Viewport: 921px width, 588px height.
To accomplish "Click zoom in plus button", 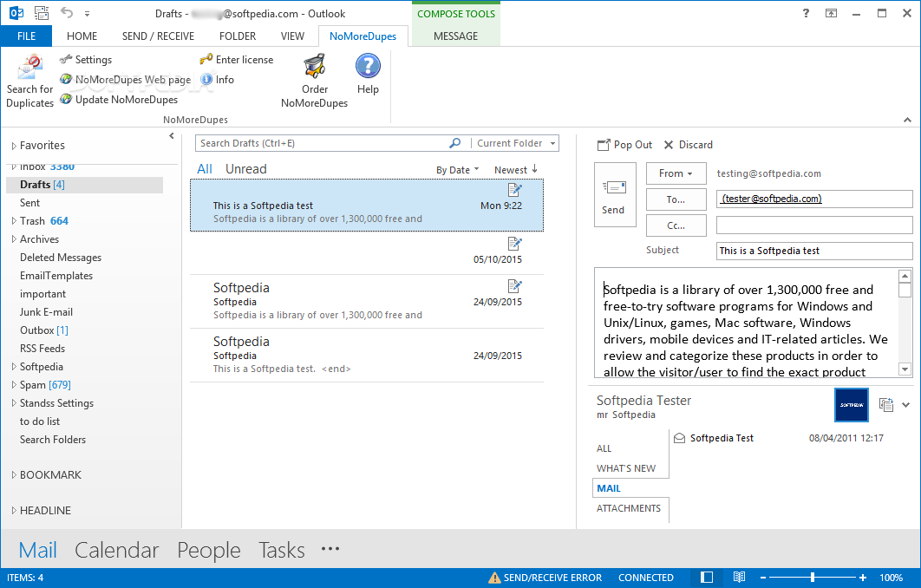I will [863, 578].
